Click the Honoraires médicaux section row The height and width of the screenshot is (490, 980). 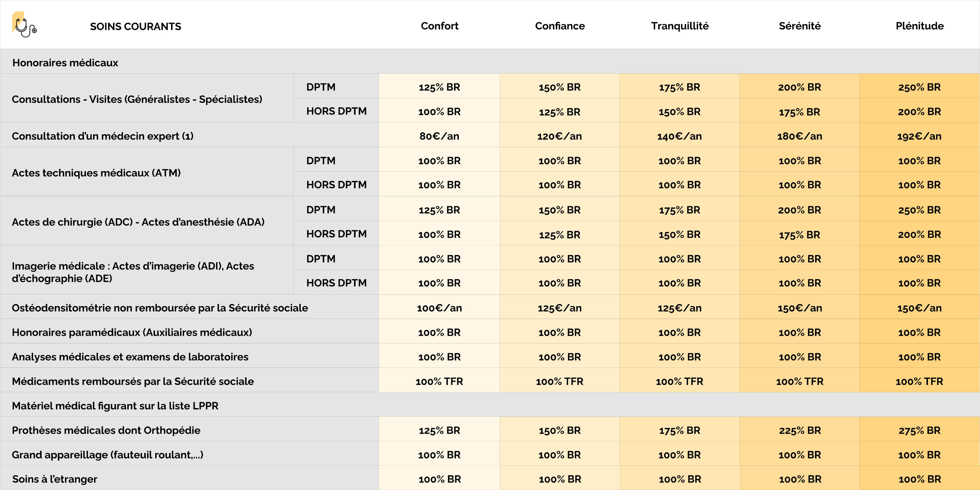pos(65,63)
